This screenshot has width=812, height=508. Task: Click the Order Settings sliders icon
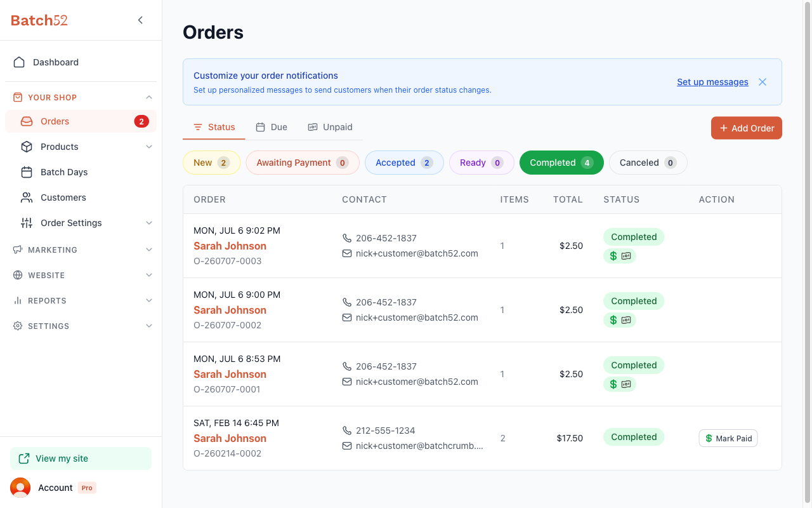click(27, 223)
